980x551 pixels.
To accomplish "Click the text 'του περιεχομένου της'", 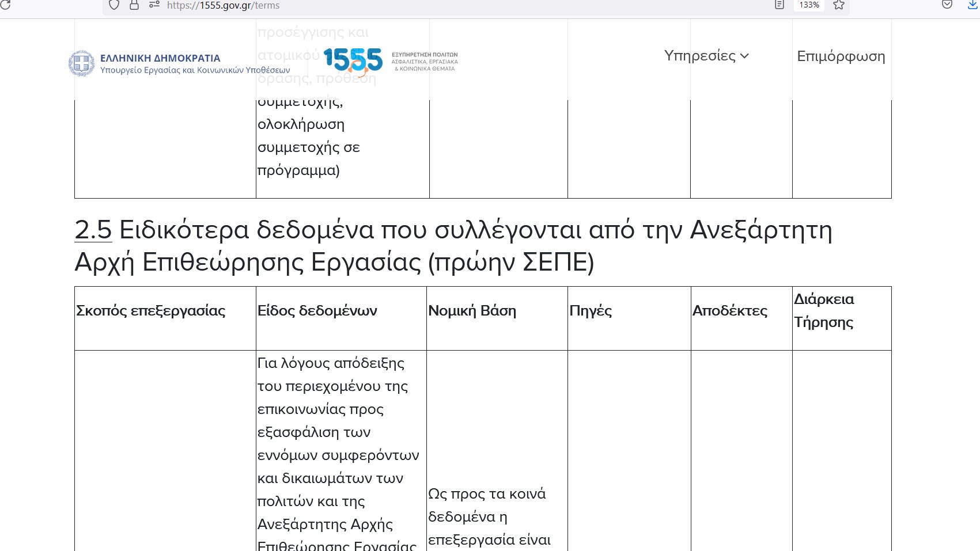I will click(332, 386).
